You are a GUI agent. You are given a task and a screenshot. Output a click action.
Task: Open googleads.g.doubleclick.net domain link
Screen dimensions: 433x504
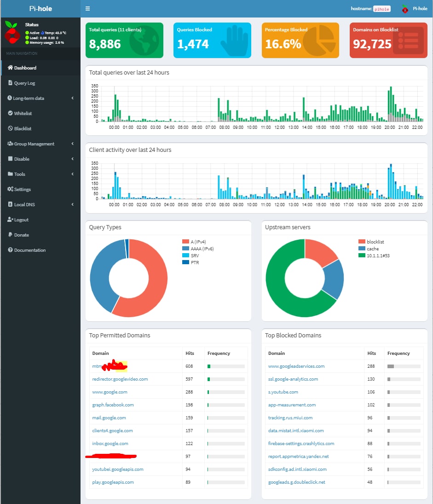coord(297,482)
